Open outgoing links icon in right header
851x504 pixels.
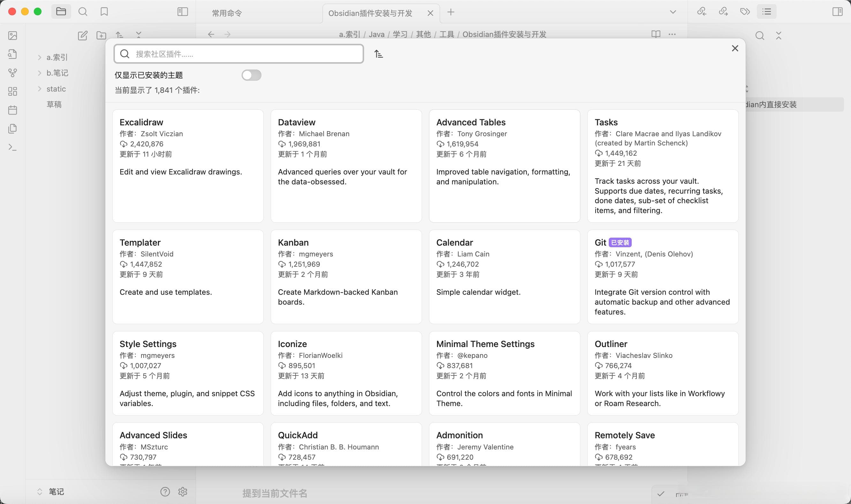(x=723, y=11)
